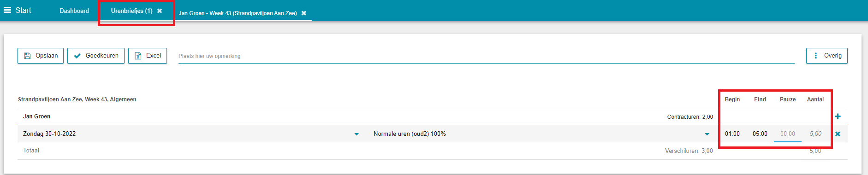Click the Excel export button
The height and width of the screenshot is (175, 868).
[148, 56]
